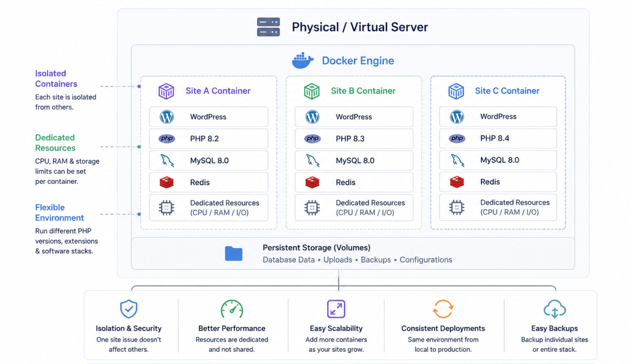Click the 'Docker Engine' heading
This screenshot has width=629, height=364.
pos(358,61)
